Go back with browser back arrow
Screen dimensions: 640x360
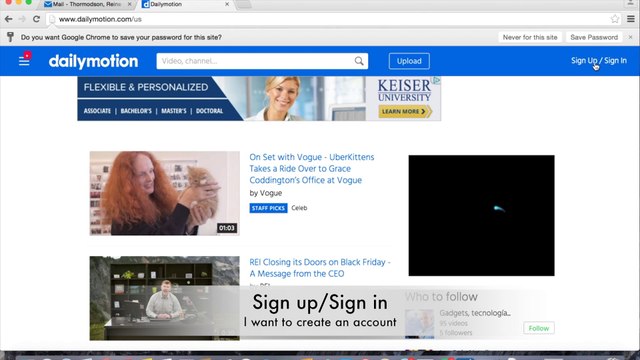click(x=9, y=19)
